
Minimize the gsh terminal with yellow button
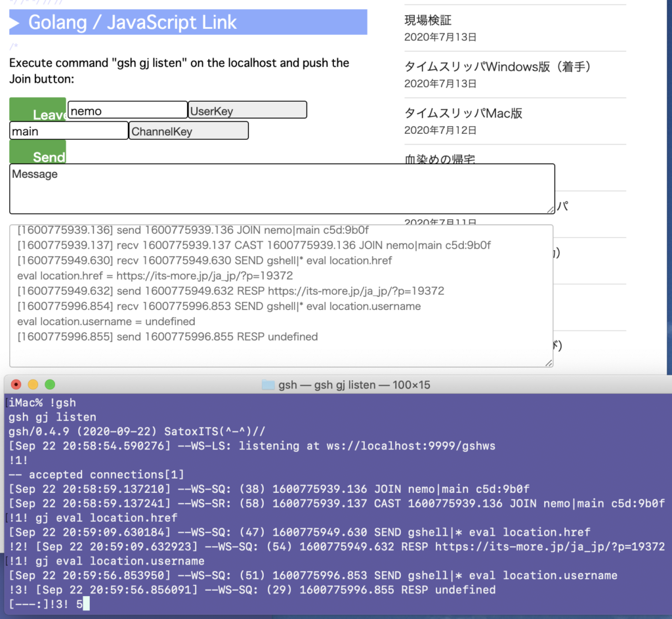tap(33, 385)
